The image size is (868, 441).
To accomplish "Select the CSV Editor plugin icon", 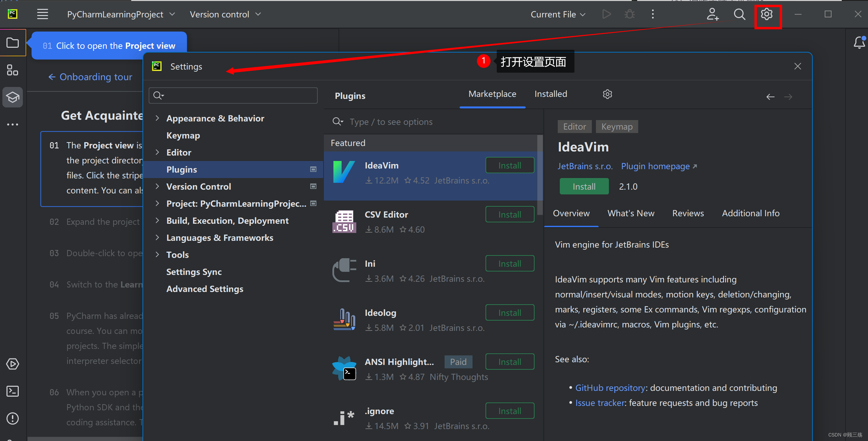I will point(344,221).
